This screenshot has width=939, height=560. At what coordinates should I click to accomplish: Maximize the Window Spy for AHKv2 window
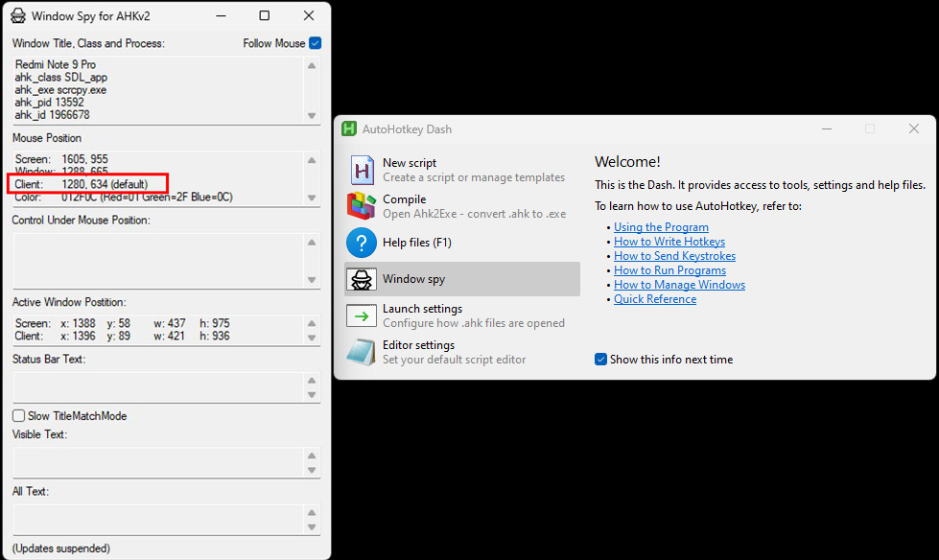tap(264, 15)
